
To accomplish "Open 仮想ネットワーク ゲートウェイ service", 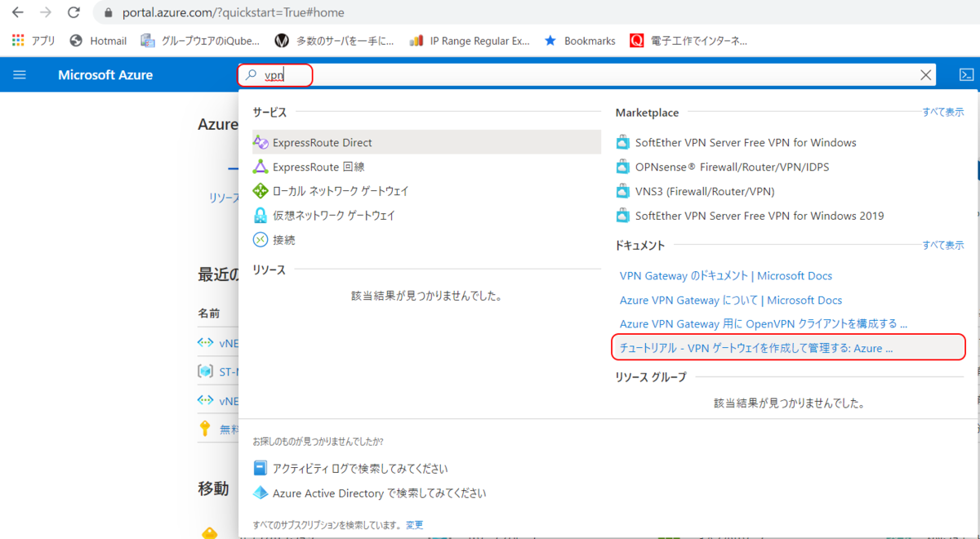I will [426, 216].
